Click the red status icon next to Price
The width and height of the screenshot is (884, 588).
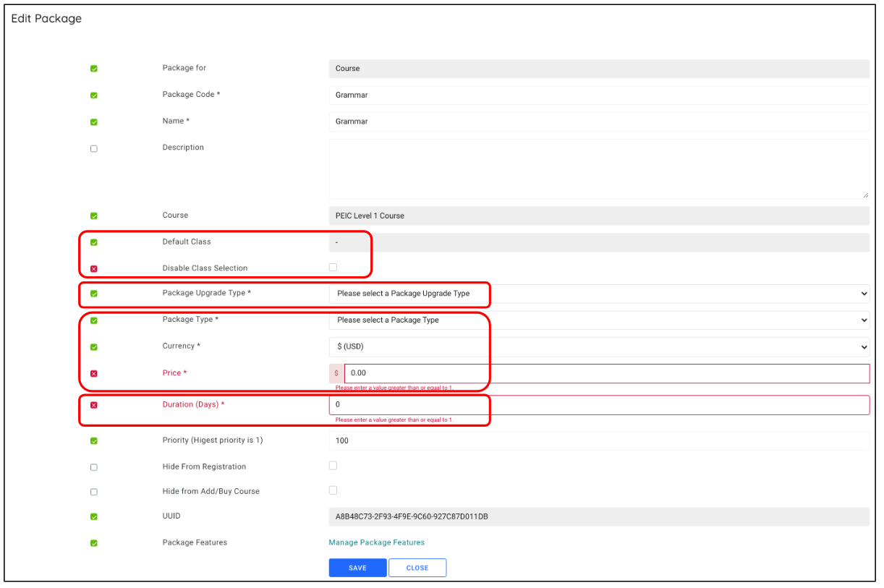pos(93,373)
